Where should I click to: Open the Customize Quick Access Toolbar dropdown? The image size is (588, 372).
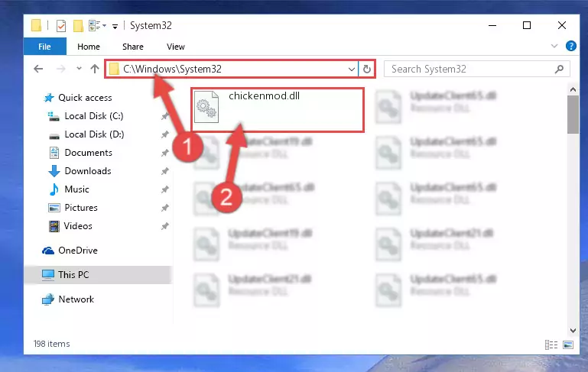click(115, 26)
